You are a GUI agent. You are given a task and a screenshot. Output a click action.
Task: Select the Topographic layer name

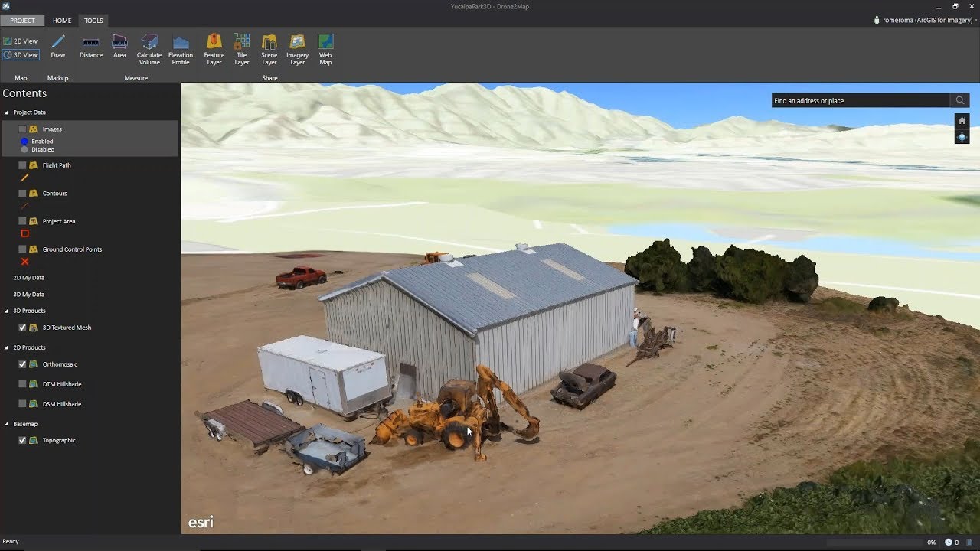[59, 441]
